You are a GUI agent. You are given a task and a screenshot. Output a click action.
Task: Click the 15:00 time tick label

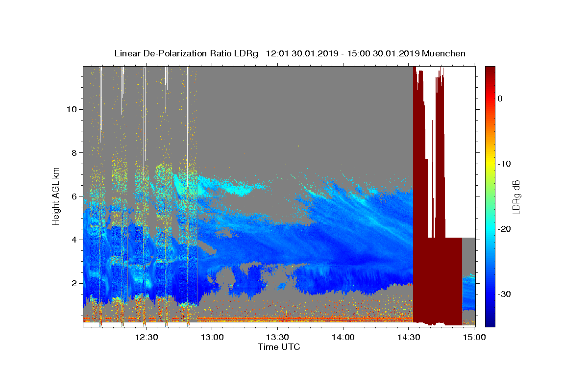click(474, 337)
